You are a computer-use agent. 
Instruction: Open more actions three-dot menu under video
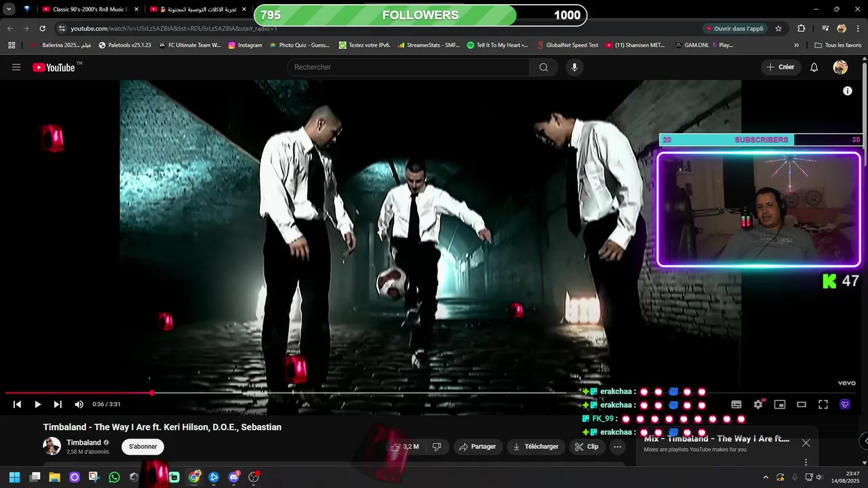[617, 447]
